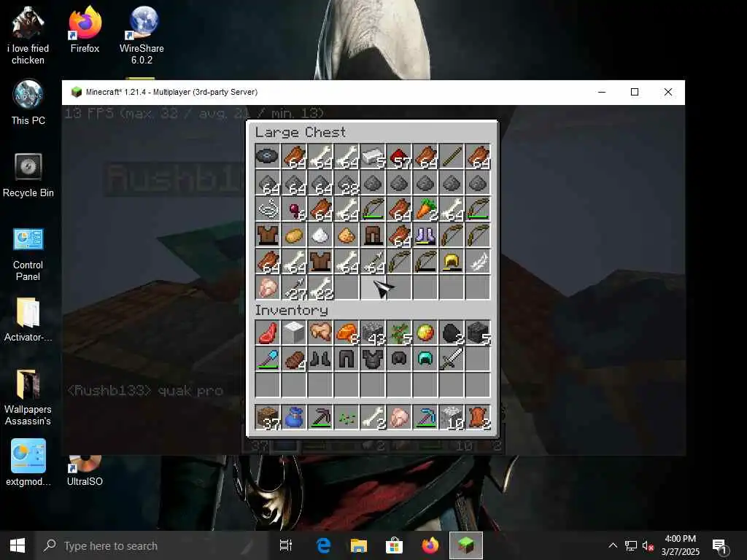747x560 pixels.
Task: Switch to the Minecraft taskbar button
Action: tap(466, 545)
